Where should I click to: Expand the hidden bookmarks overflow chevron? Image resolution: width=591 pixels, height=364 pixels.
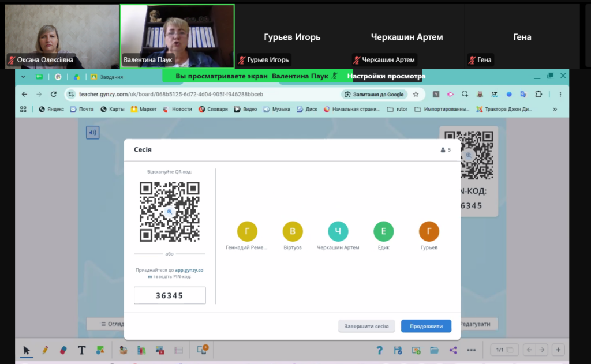(555, 109)
